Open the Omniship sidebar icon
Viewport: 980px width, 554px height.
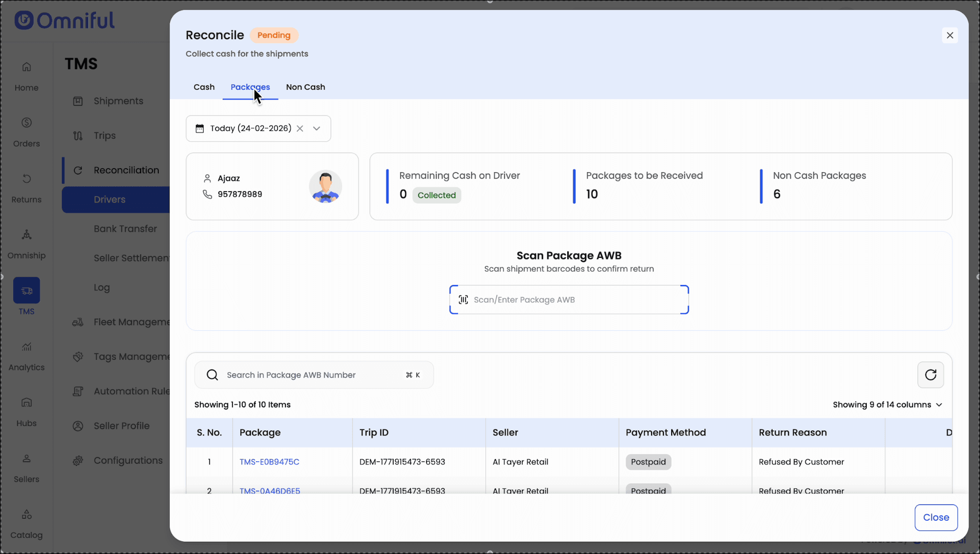pyautogui.click(x=26, y=235)
